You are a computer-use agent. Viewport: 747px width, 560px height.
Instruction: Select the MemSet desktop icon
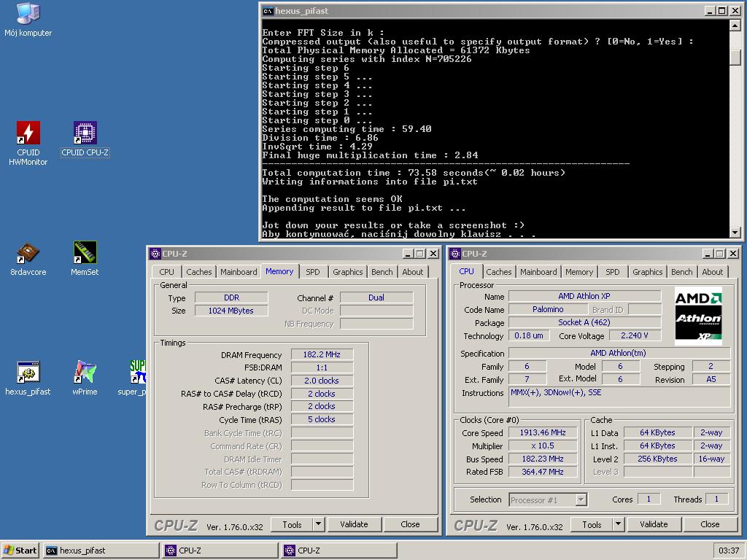coord(85,259)
